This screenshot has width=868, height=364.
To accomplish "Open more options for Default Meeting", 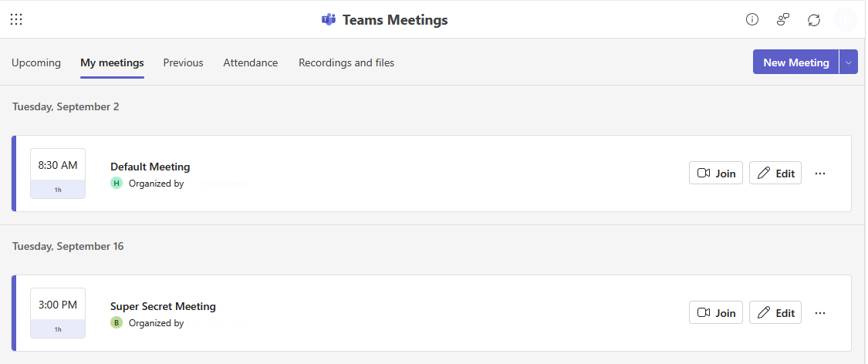I will tap(820, 174).
